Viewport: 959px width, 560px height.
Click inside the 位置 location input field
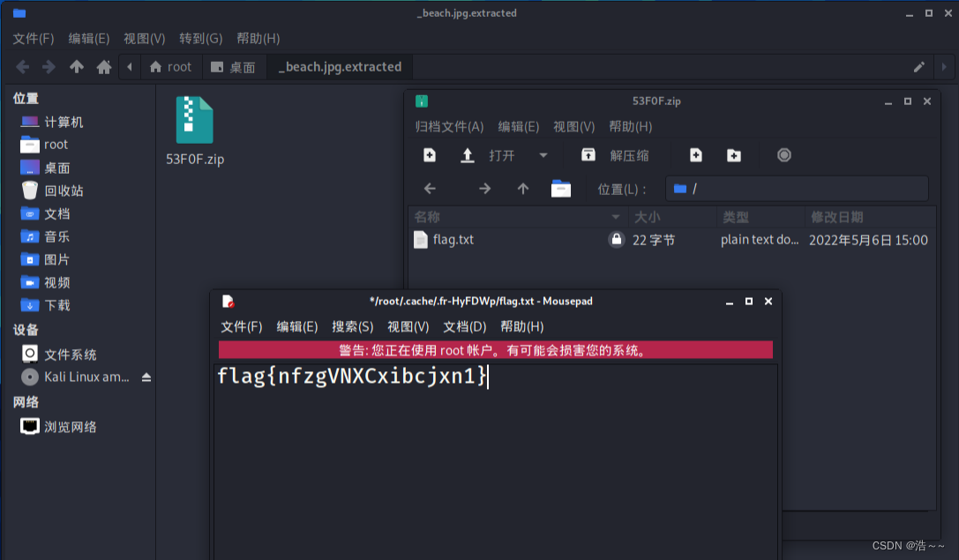[x=794, y=188]
